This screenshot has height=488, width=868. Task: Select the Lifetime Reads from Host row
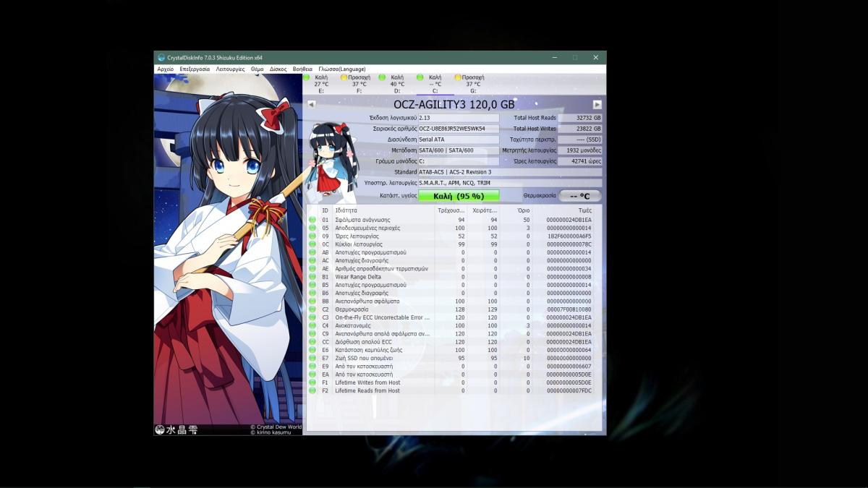tap(454, 390)
